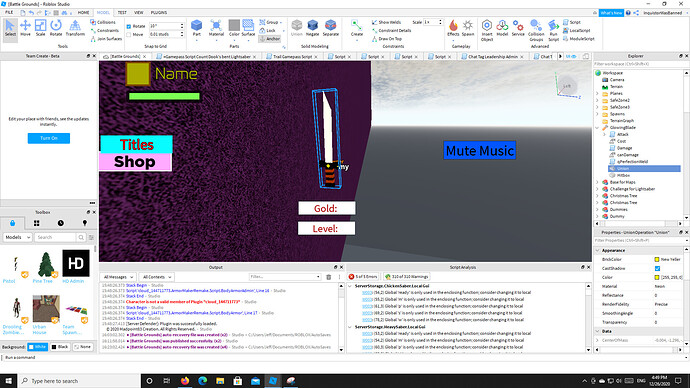This screenshot has width=690, height=388.
Task: Apply Negate to the selection
Action: (312, 28)
